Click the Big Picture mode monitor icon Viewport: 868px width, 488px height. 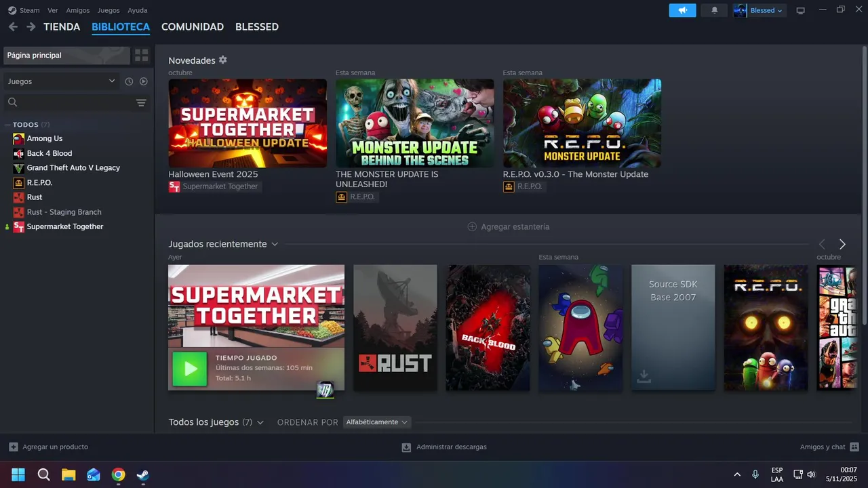800,11
